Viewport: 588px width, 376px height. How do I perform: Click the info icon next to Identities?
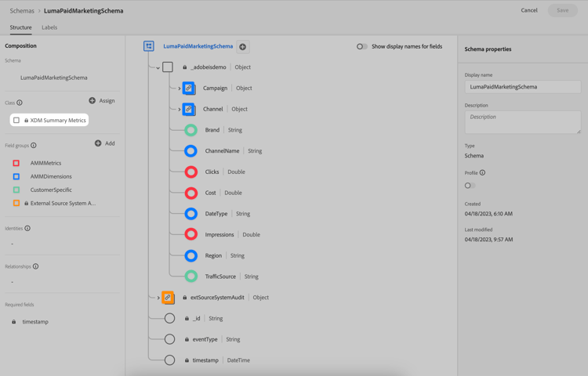click(27, 228)
